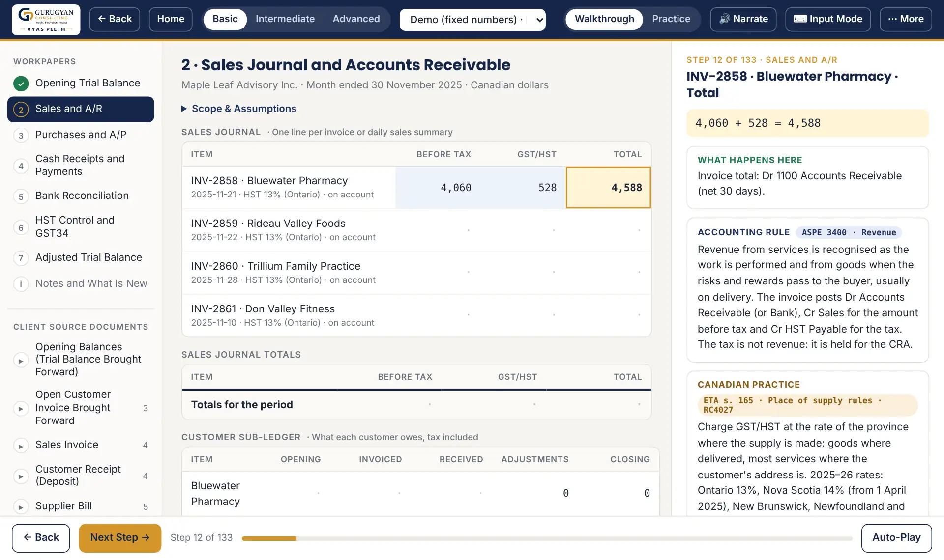Open the More menu
This screenshot has width=944, height=560.
[906, 19]
